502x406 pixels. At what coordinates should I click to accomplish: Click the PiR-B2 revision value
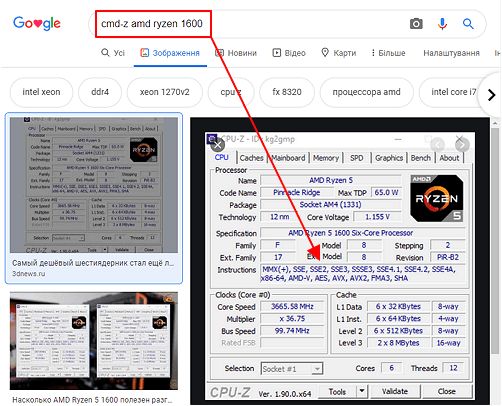click(448, 257)
